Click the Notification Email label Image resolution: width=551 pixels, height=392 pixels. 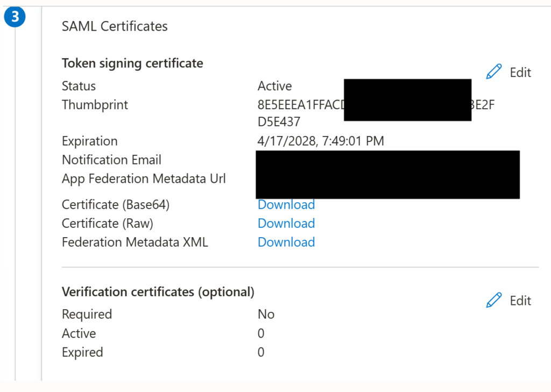point(111,160)
